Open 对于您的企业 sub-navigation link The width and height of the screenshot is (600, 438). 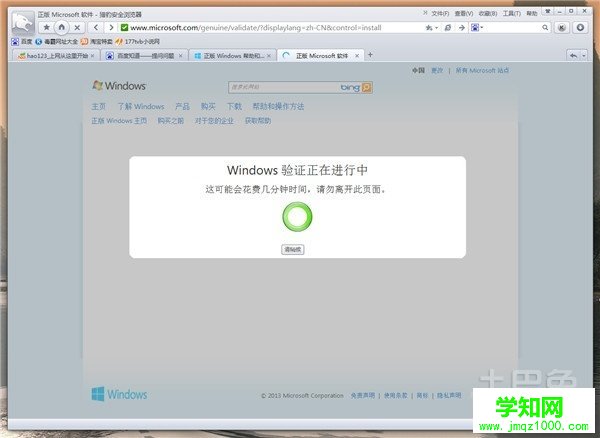pyautogui.click(x=214, y=121)
